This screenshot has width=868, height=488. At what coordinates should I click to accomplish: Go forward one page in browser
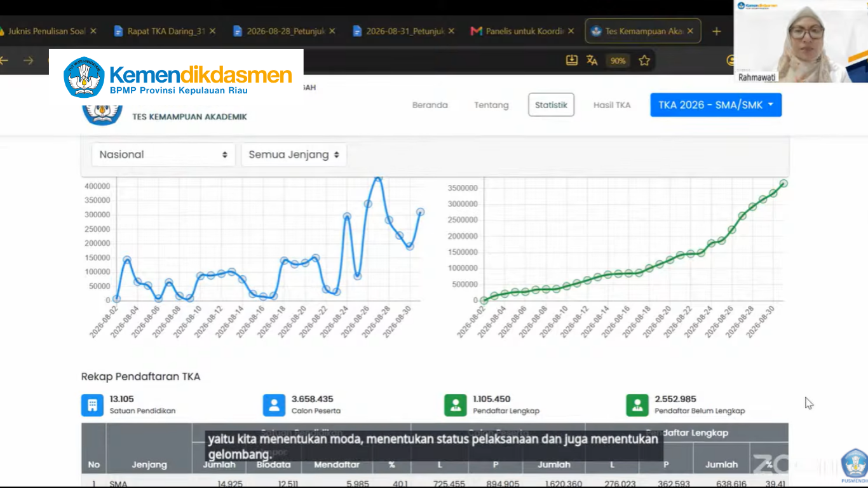(28, 60)
